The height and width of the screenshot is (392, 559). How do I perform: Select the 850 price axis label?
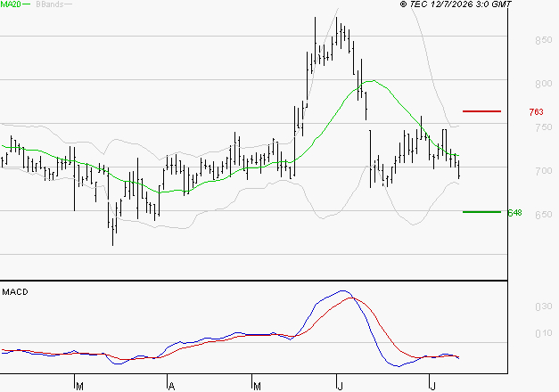(544, 40)
